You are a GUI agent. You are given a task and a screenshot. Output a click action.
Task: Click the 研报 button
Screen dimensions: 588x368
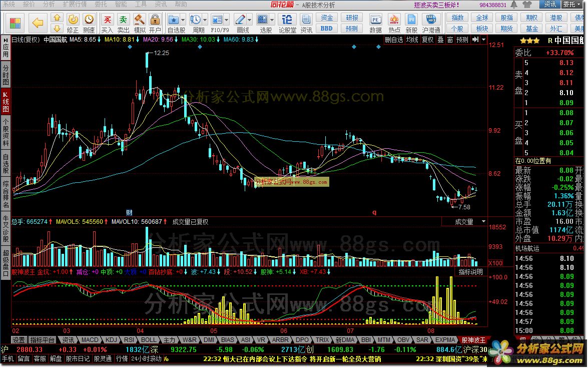(x=352, y=18)
